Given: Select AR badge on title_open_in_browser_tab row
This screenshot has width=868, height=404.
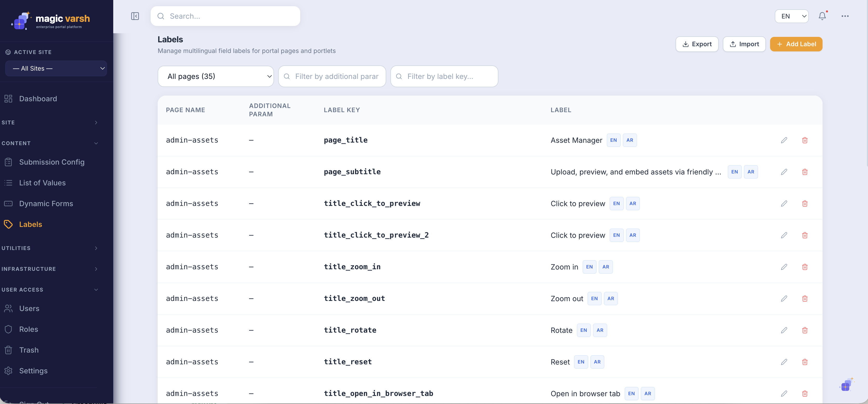Looking at the screenshot, I should [x=648, y=394].
